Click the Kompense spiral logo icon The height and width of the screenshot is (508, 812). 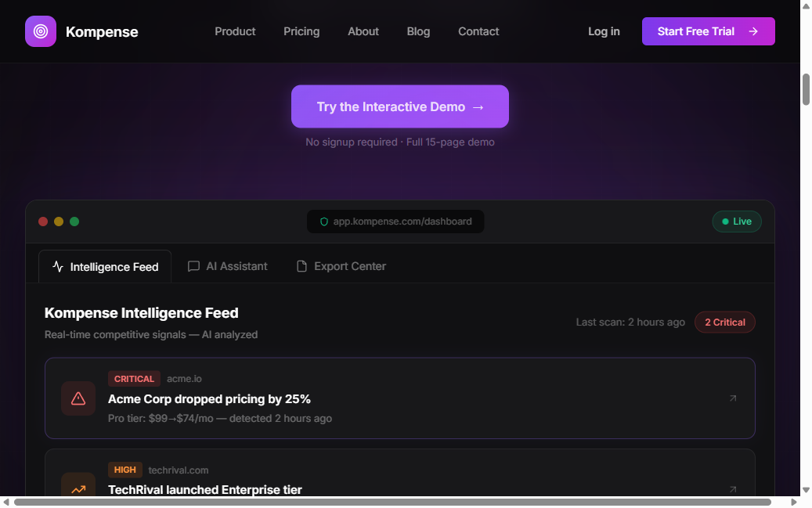[x=40, y=31]
